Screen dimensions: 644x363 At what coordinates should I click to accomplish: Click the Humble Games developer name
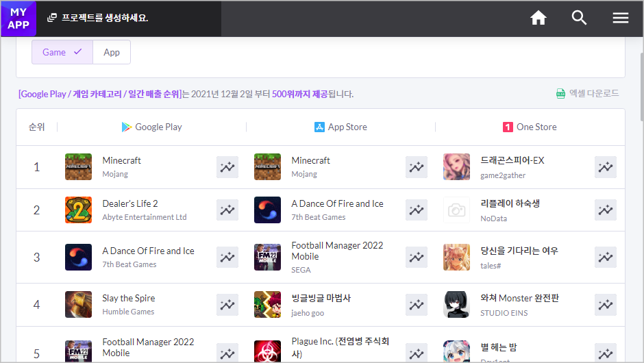[x=128, y=312]
